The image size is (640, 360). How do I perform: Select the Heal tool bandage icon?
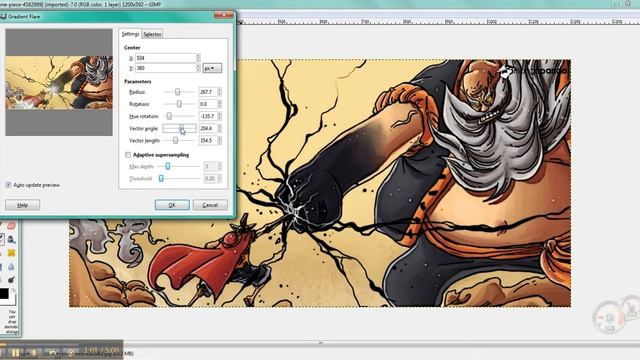click(11, 253)
